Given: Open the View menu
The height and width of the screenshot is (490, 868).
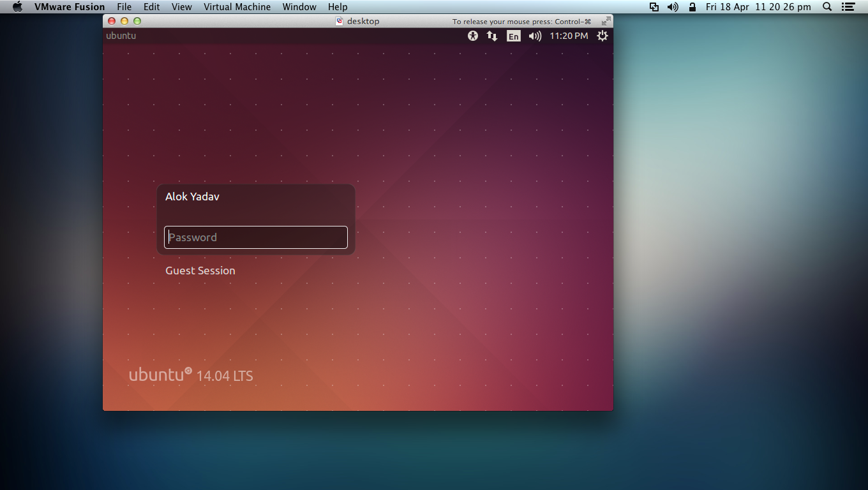Looking at the screenshot, I should [181, 7].
